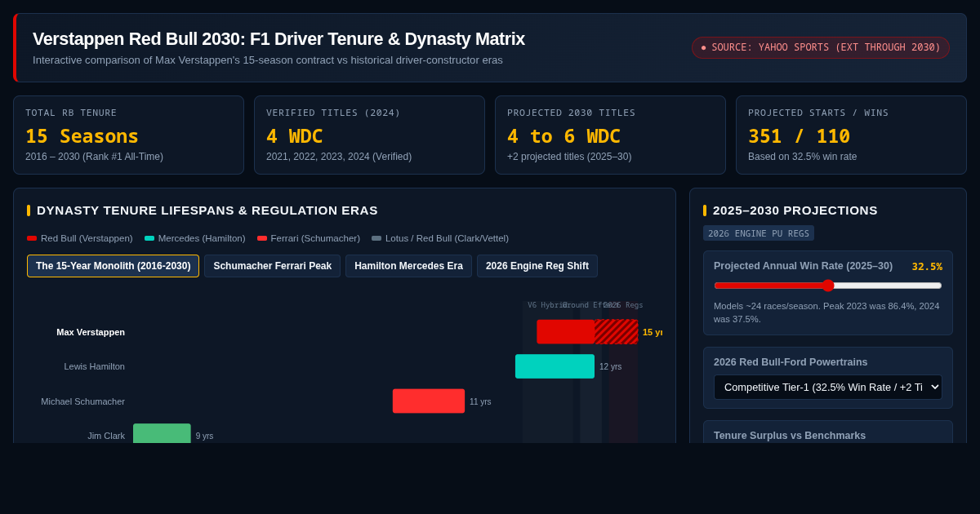Click the Tenure Surplus vs Benchmarks heading
Viewport: 980px width, 514px height.
[x=790, y=436]
